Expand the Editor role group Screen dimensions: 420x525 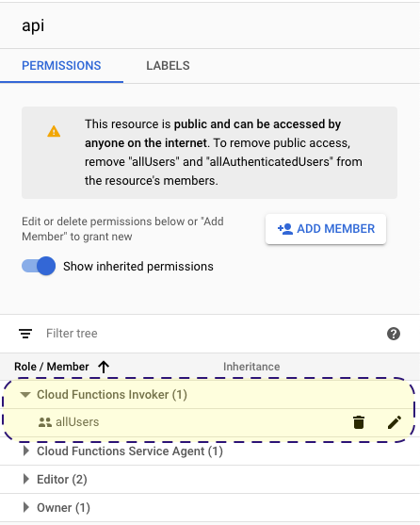(x=25, y=479)
